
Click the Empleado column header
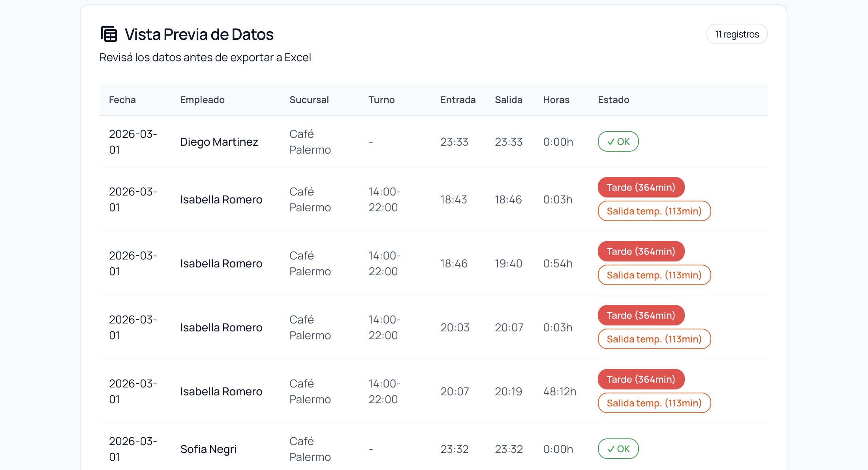(202, 100)
